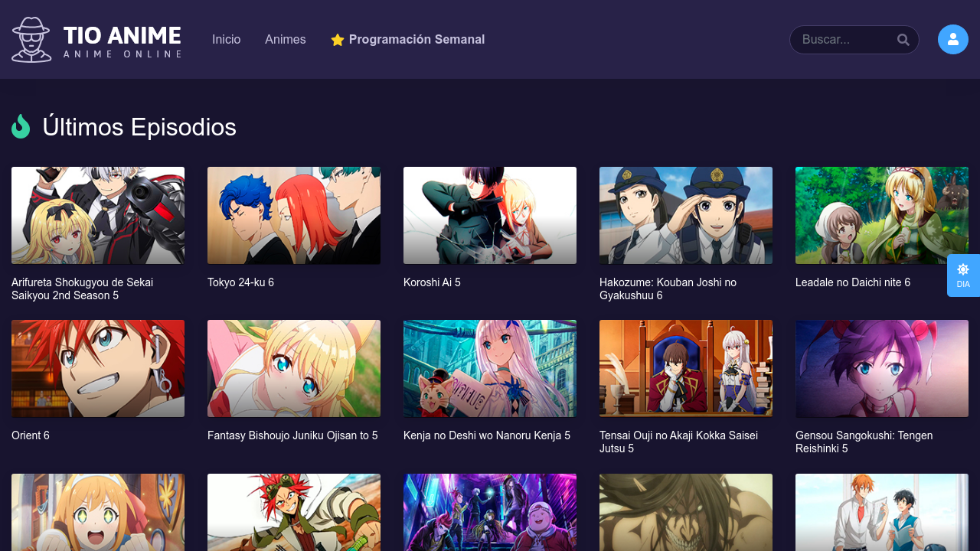Click the Tensai Ouji throne thumbnail
This screenshot has width=980, height=551.
pyautogui.click(x=686, y=369)
